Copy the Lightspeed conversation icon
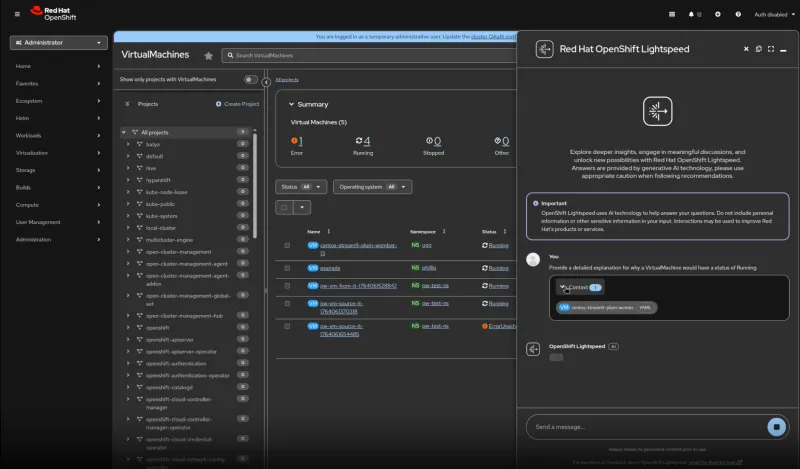This screenshot has height=469, width=800. (759, 49)
